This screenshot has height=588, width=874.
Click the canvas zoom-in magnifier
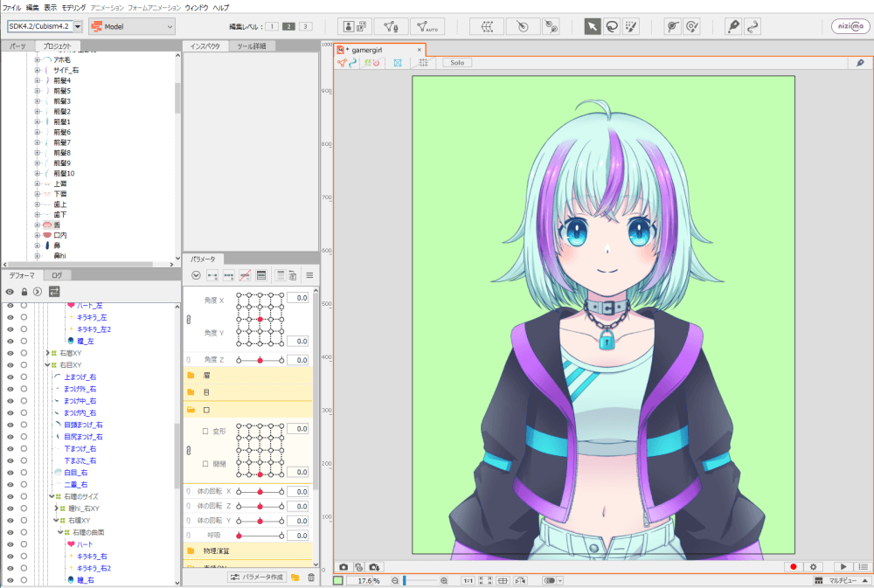pyautogui.click(x=444, y=581)
